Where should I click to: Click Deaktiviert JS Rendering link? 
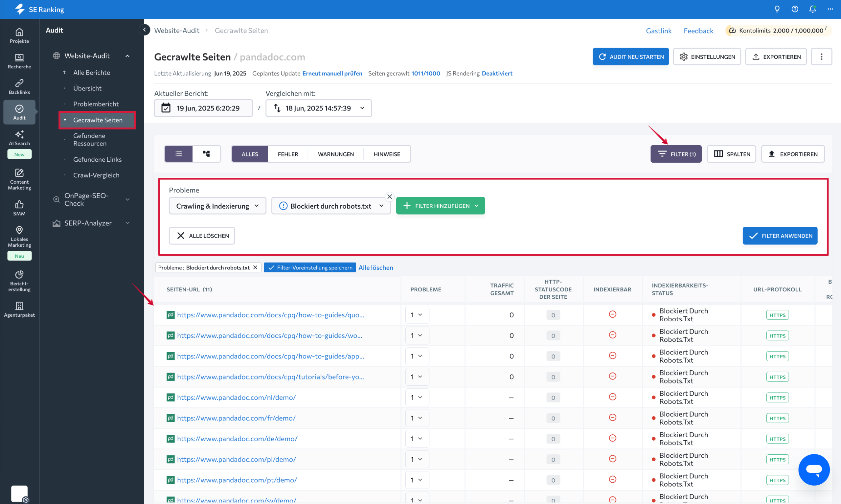[x=497, y=73]
